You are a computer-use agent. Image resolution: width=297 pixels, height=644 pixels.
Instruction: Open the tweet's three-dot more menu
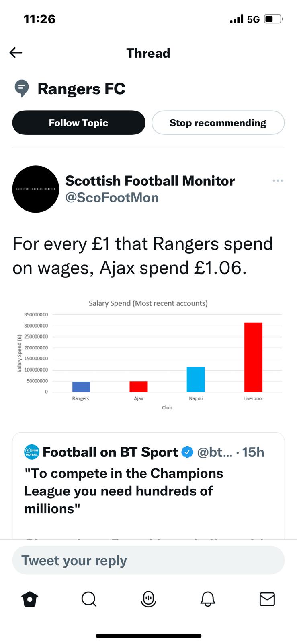tap(278, 181)
